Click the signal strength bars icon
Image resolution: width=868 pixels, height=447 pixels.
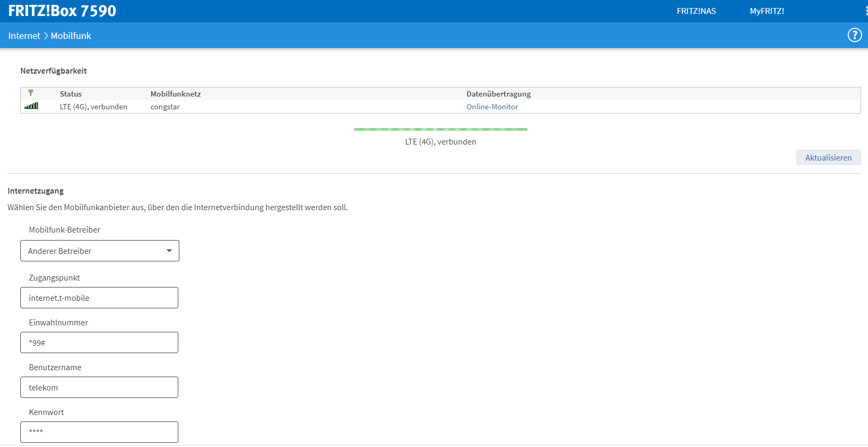31,106
